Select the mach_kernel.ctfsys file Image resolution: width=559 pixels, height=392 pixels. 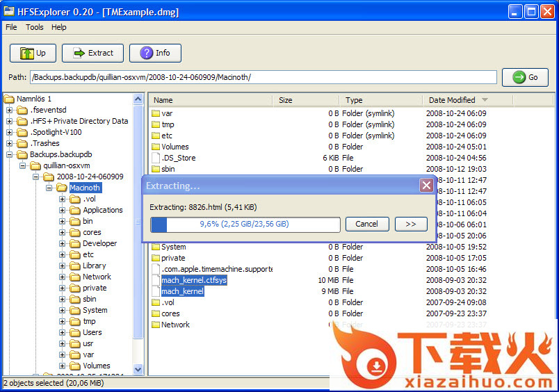click(194, 280)
